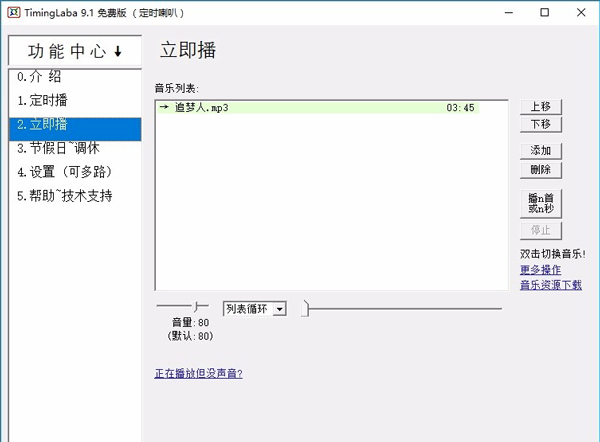Open the 功能中心 header button
This screenshot has height=442, width=600.
[75, 51]
